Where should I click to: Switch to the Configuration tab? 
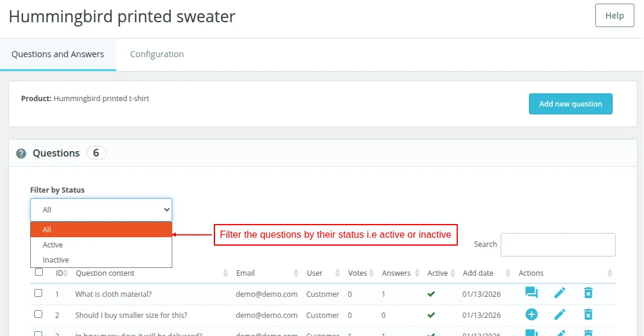(157, 54)
